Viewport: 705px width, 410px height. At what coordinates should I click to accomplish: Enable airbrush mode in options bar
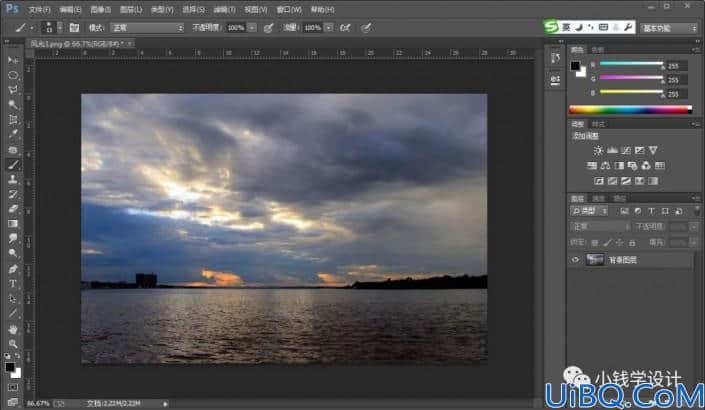(x=345, y=28)
